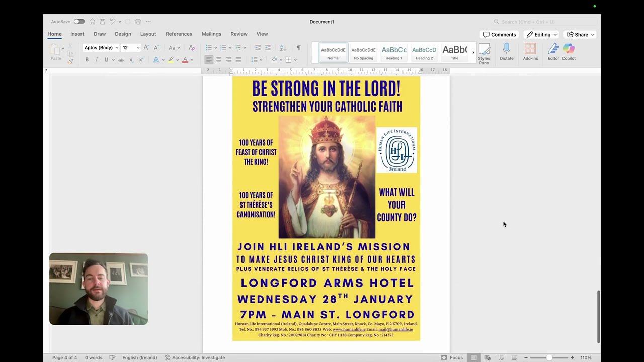Toggle the AutoSave switch
This screenshot has width=644, height=362.
[79, 22]
